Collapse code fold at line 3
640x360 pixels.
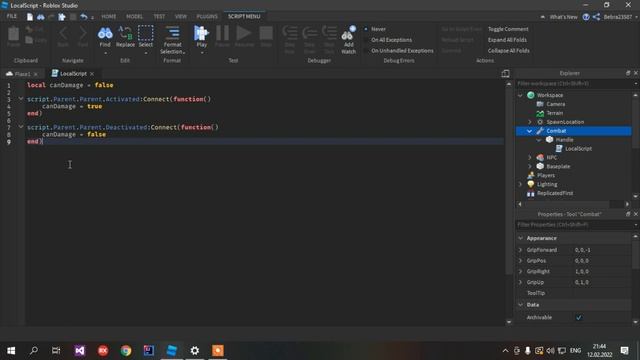21,99
